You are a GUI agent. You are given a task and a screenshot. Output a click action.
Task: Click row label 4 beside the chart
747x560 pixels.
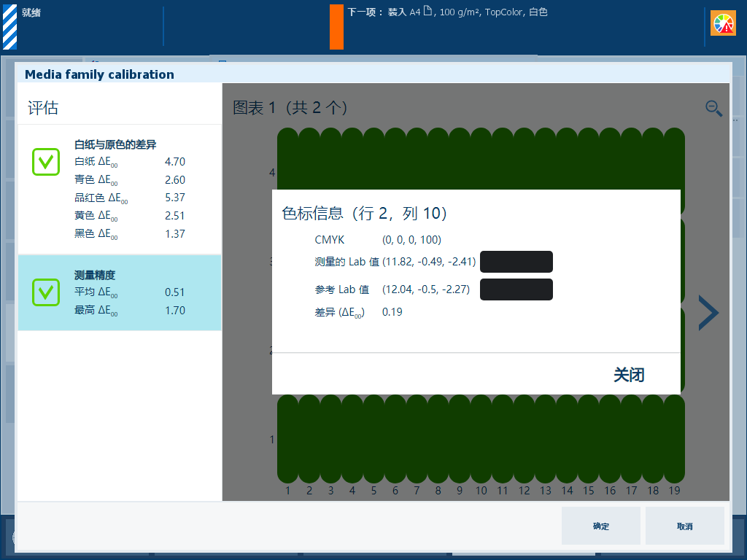(x=272, y=172)
